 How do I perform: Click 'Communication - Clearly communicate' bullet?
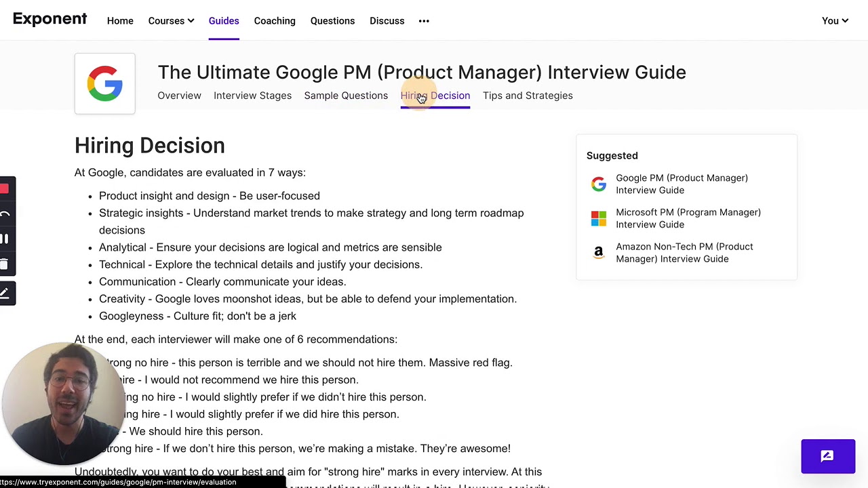pyautogui.click(x=222, y=282)
